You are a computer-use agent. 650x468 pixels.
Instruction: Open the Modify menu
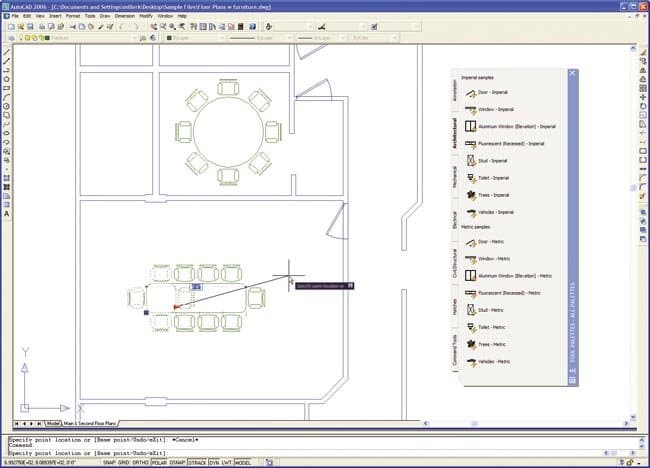click(146, 16)
